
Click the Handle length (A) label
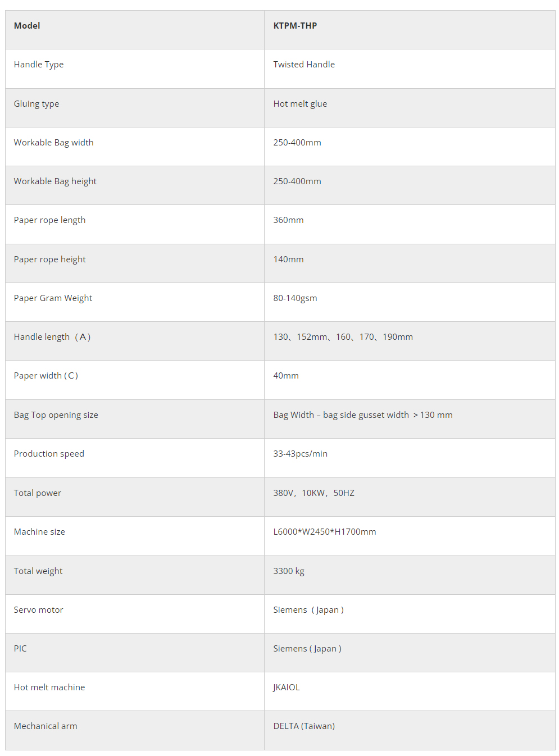[52, 337]
